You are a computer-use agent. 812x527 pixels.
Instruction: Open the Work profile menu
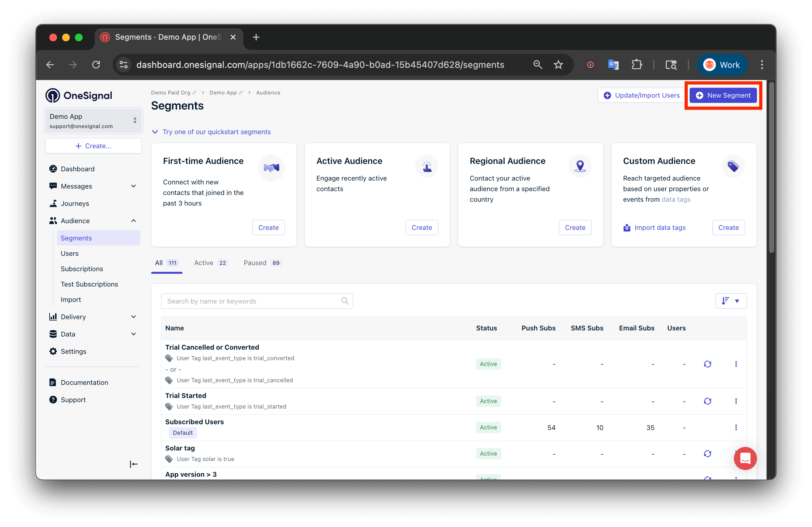pyautogui.click(x=722, y=65)
